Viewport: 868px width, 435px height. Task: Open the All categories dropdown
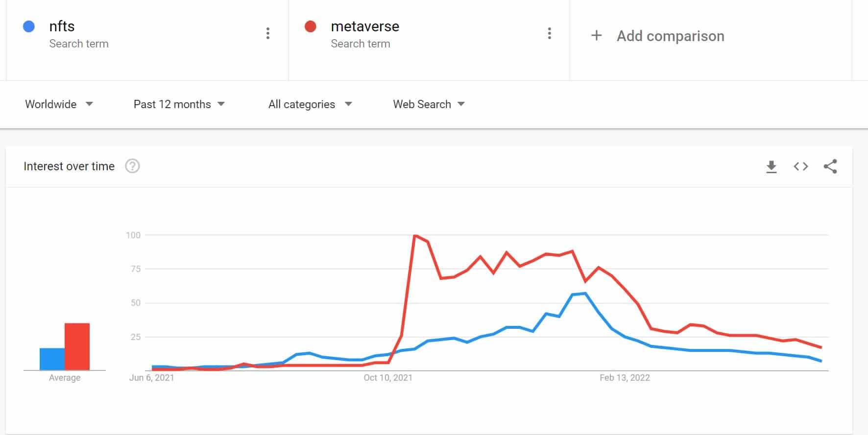(310, 104)
